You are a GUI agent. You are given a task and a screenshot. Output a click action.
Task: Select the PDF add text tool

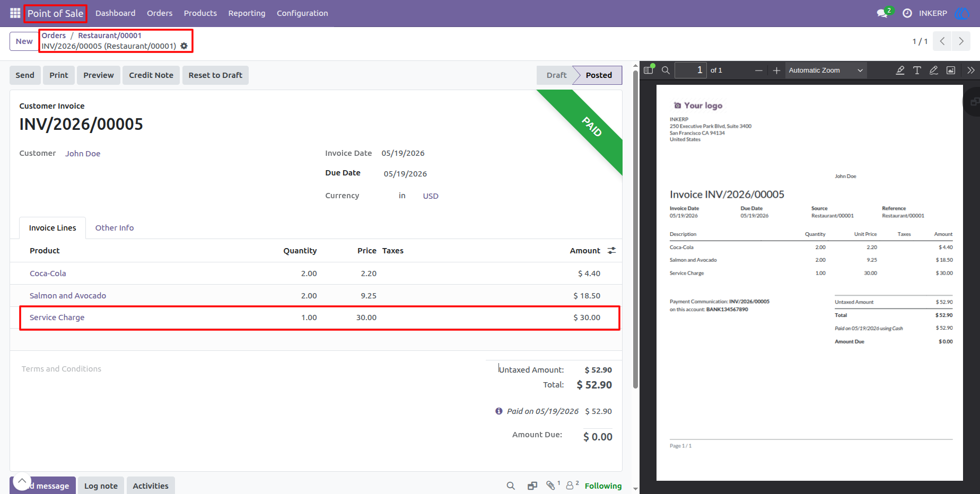[x=917, y=70]
